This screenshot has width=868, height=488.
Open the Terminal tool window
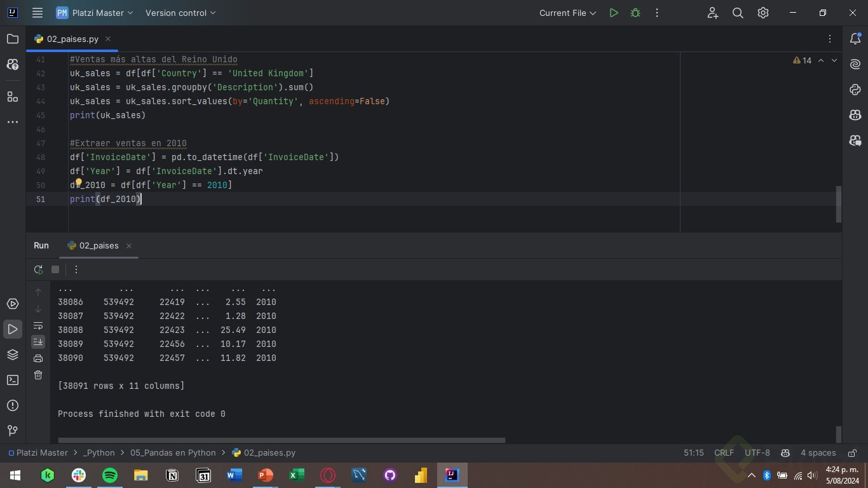coord(13,380)
